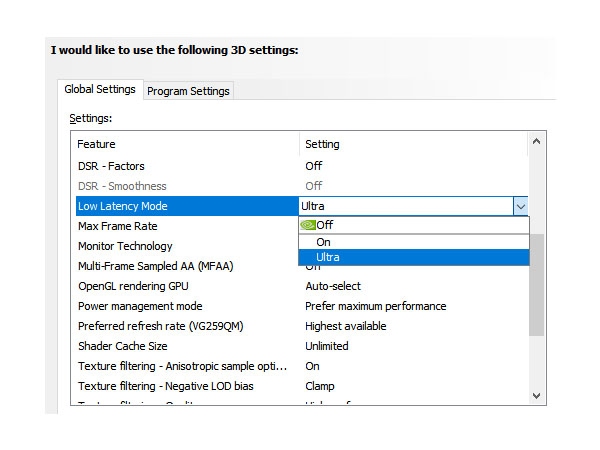Select the Max Frame Rate feature
The image size is (600, 450).
pyautogui.click(x=118, y=226)
